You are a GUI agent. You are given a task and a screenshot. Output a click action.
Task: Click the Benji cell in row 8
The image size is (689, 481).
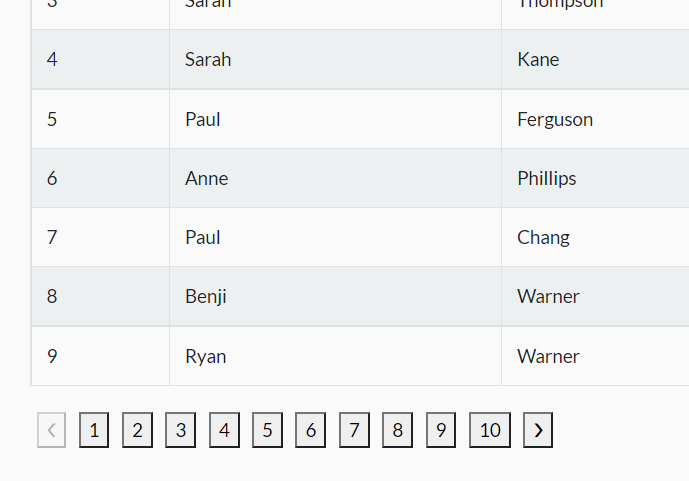[x=335, y=297]
